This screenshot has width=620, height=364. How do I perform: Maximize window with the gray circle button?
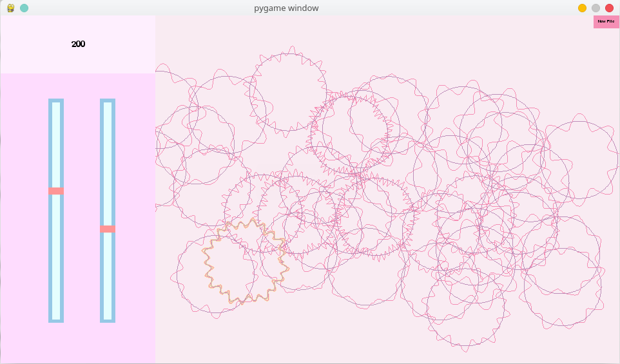596,8
